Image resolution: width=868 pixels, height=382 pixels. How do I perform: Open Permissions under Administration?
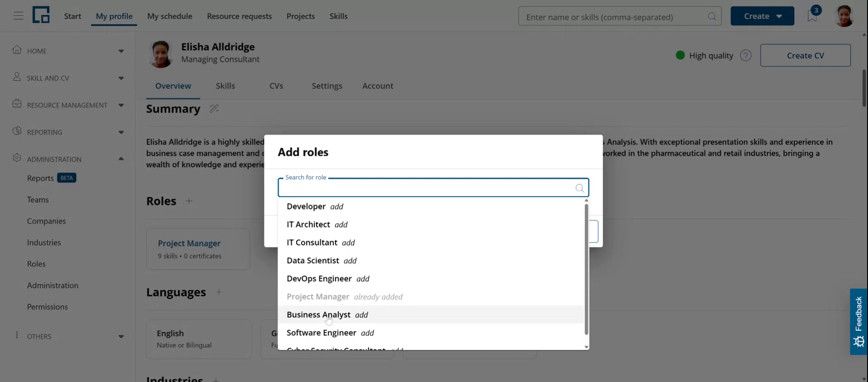click(47, 307)
